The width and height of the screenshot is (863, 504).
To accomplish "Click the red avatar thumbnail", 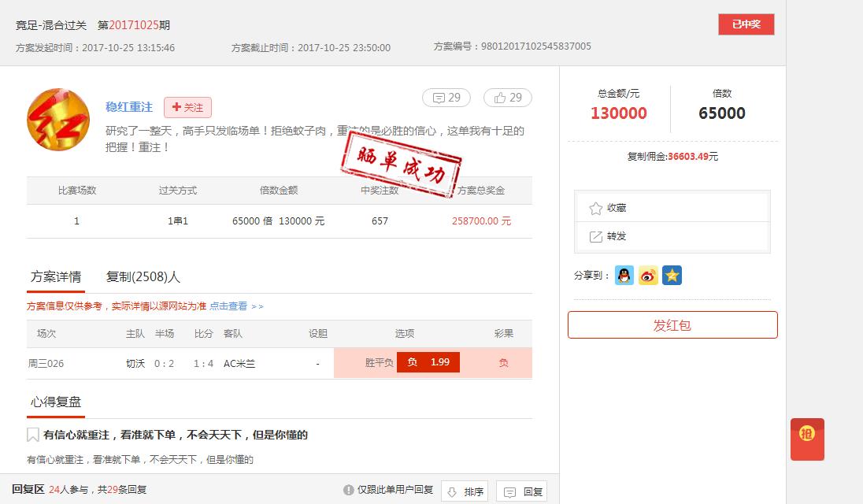I will click(57, 120).
